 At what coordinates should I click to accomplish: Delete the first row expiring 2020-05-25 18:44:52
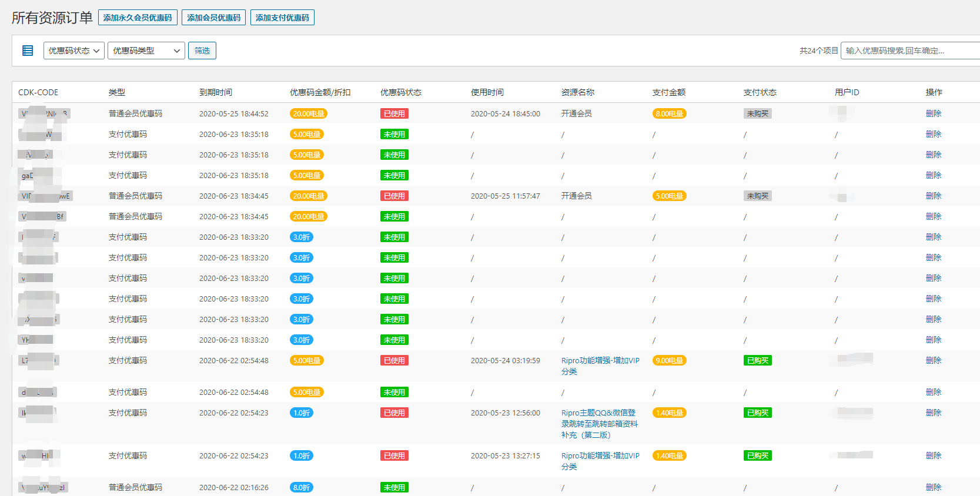[x=933, y=113]
